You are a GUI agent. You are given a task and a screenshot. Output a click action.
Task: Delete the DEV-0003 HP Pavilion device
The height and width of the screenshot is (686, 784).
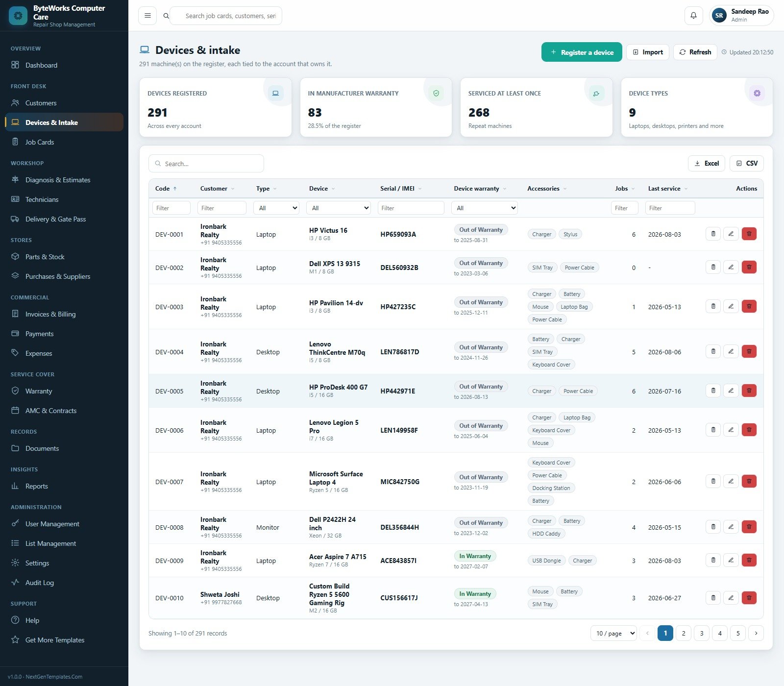[x=749, y=307]
